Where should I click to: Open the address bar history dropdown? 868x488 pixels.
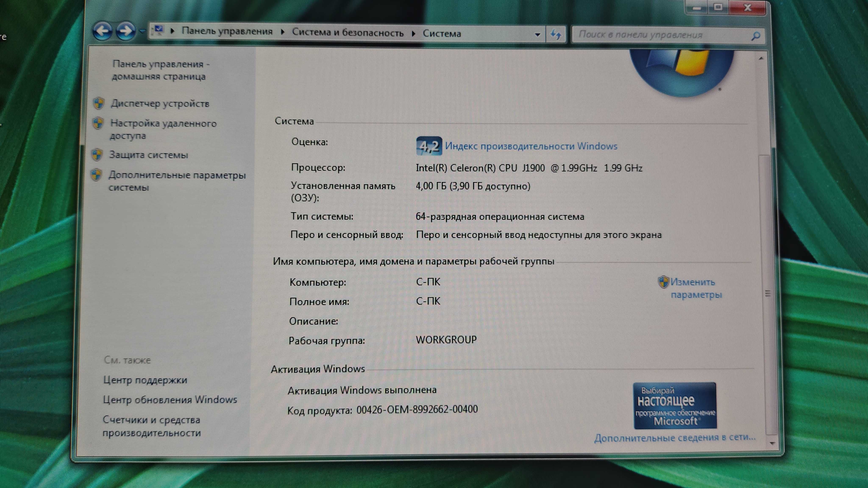tap(537, 34)
